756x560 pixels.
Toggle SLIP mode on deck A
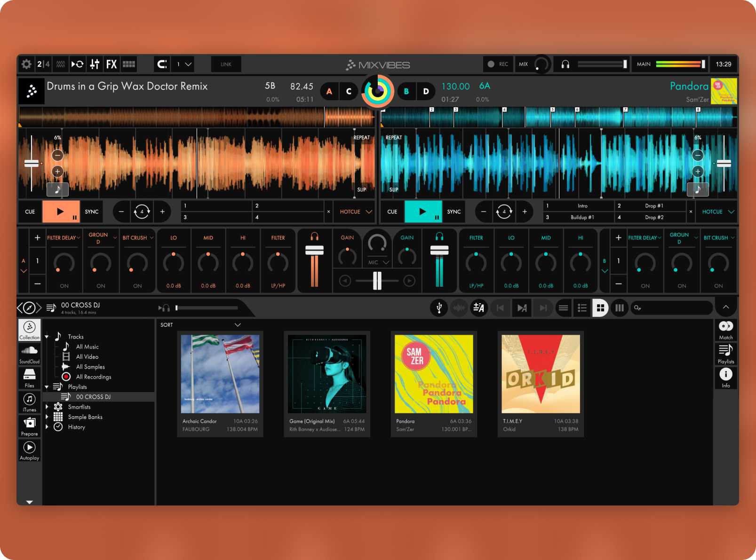coord(362,189)
